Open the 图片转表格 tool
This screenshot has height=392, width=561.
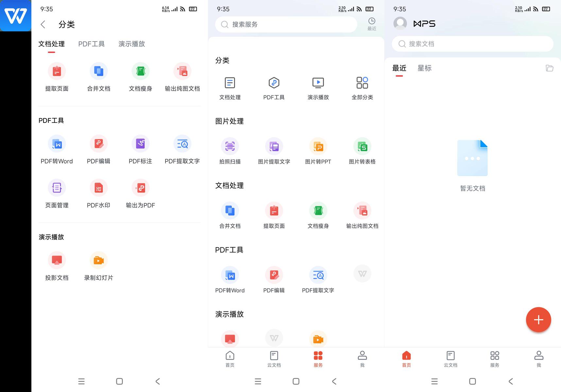coord(362,151)
